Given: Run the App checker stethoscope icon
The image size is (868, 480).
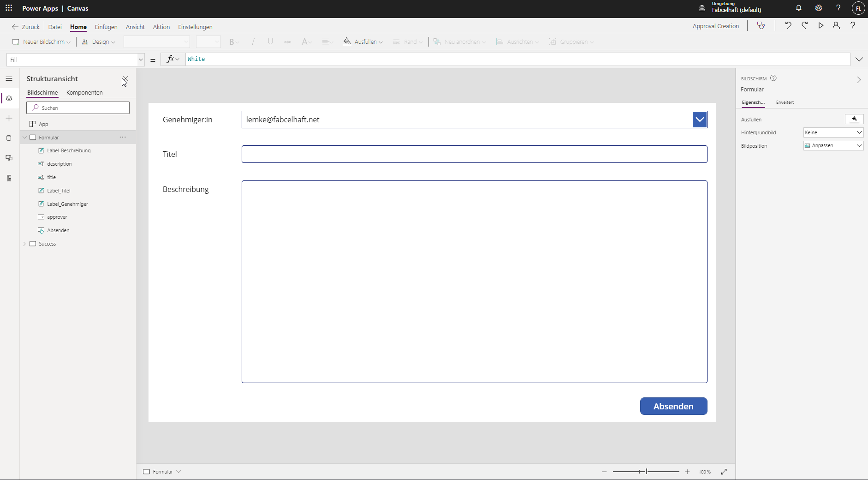Looking at the screenshot, I should point(760,26).
